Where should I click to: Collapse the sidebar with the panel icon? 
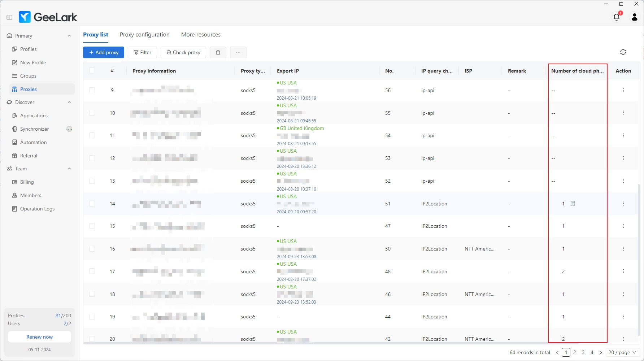[x=9, y=17]
